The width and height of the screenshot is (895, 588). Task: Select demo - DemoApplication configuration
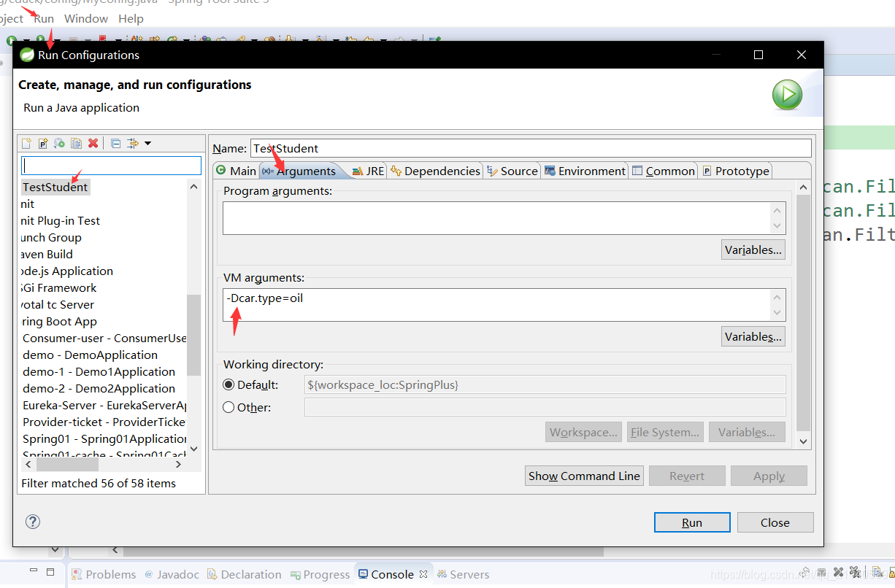[90, 355]
